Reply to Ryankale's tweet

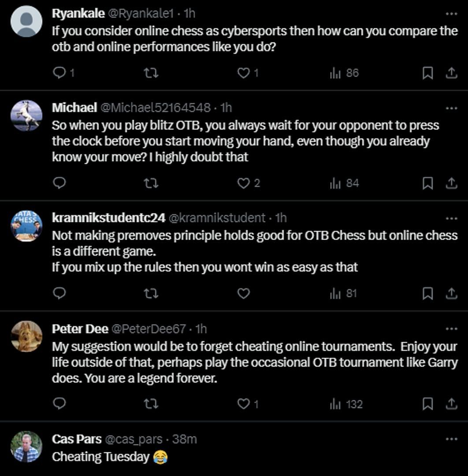click(x=59, y=73)
